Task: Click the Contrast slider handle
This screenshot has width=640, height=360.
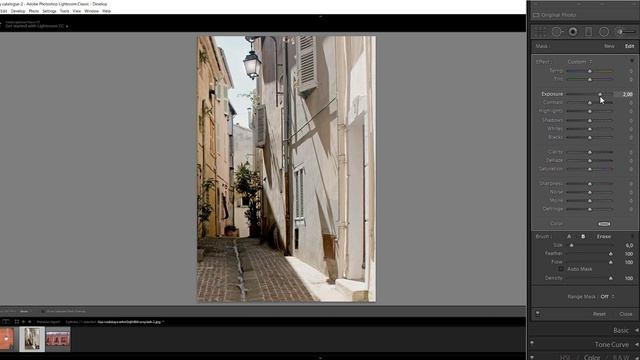Action: pyautogui.click(x=590, y=102)
